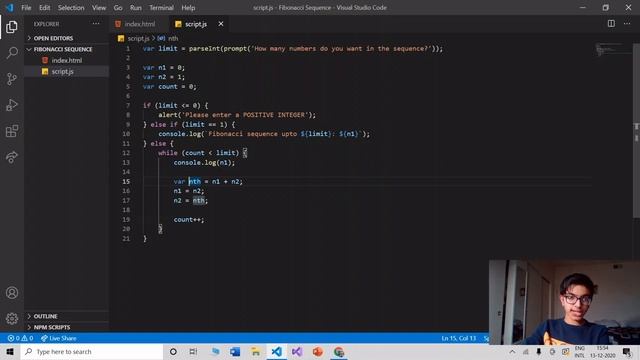Select the script.js editor tab
This screenshot has width=640, height=360.
(196, 24)
